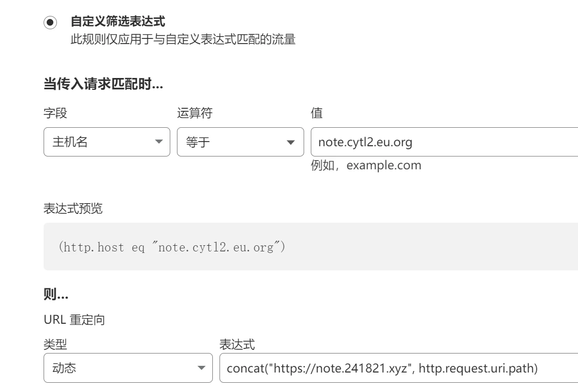Click the arrow icon in the 等于 dropdown
This screenshot has width=578, height=392.
[x=291, y=142]
